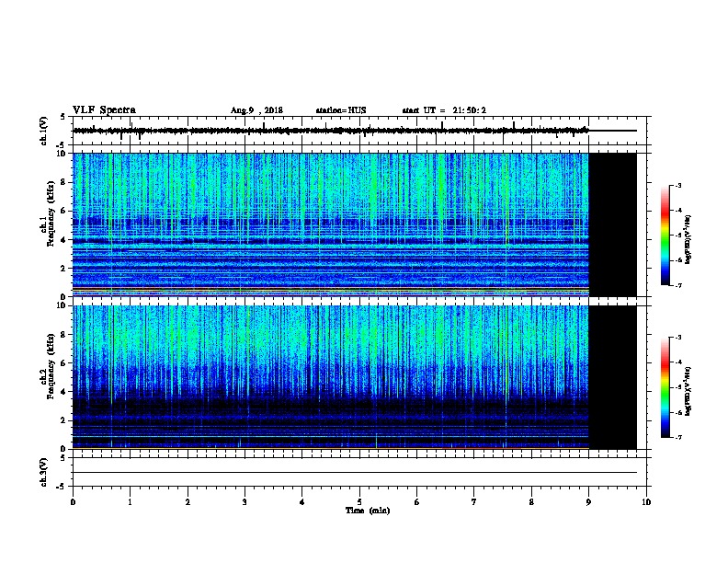Click the ch.1 spectrogram color scale bar
728x563 pixels.
665,236
